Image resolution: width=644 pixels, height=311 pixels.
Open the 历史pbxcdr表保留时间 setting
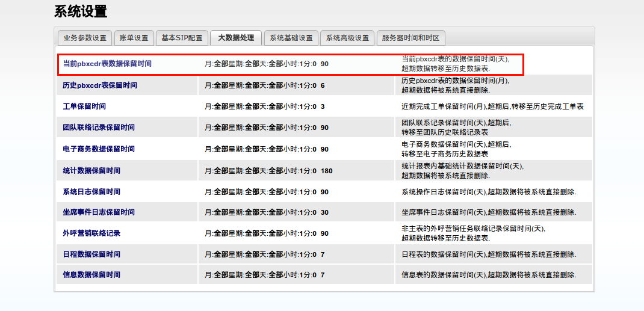[100, 85]
